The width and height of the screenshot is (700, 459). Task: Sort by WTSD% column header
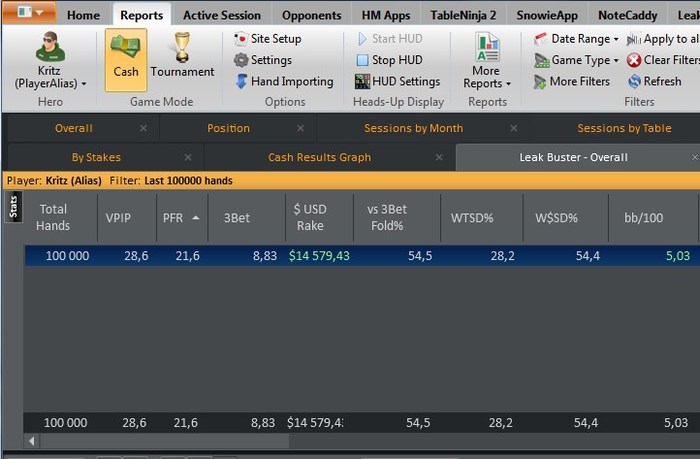pos(472,218)
